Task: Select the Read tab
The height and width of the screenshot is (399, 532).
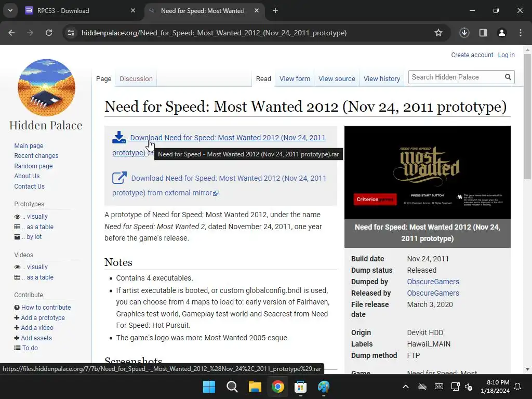Action: point(263,79)
